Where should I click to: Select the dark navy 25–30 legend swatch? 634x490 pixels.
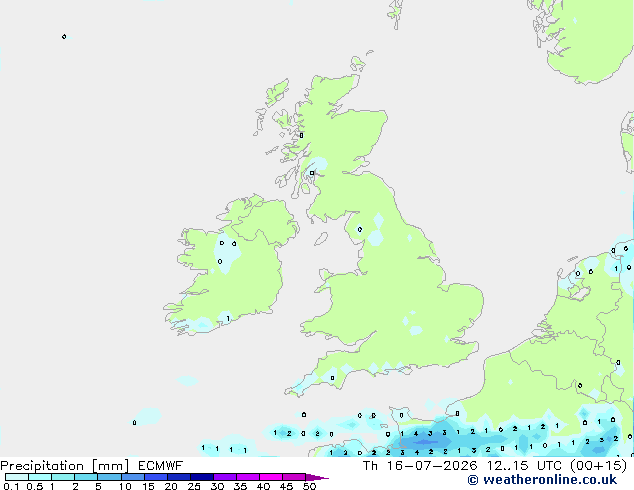(202, 477)
